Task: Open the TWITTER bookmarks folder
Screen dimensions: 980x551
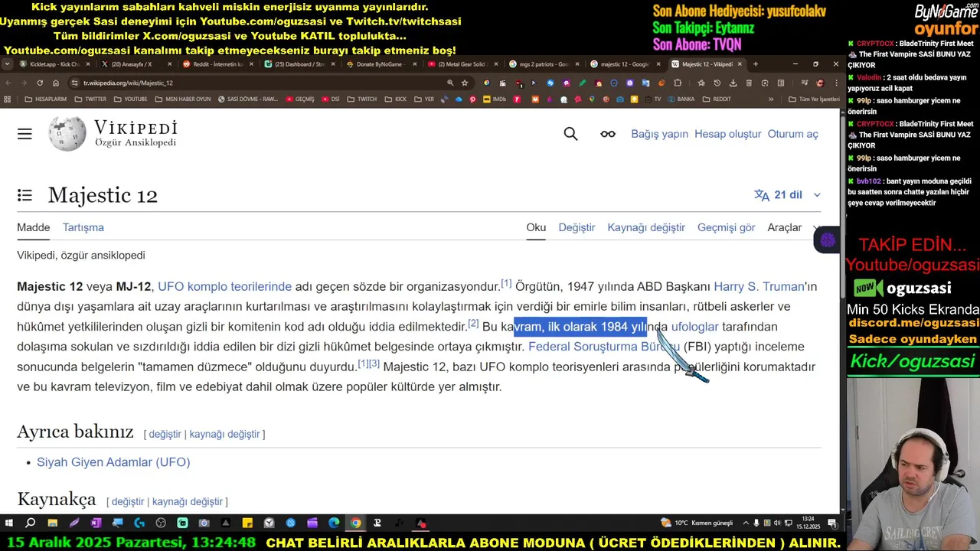Action: 90,99
